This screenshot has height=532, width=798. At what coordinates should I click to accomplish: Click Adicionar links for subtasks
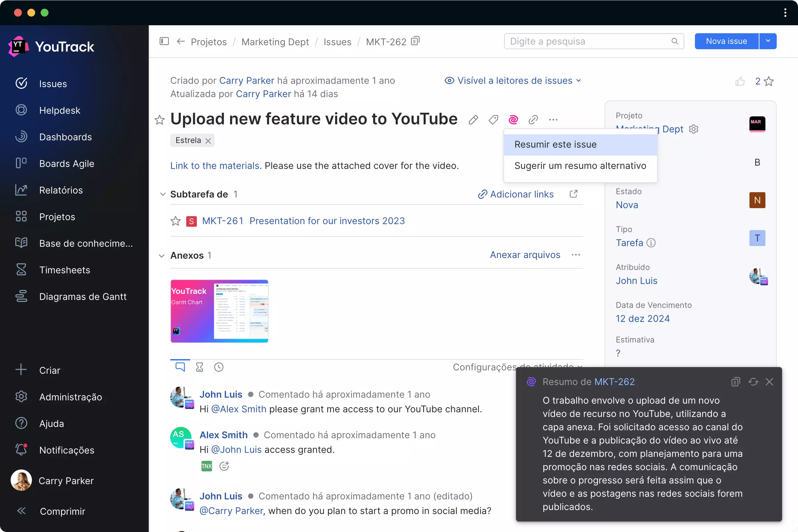click(522, 194)
